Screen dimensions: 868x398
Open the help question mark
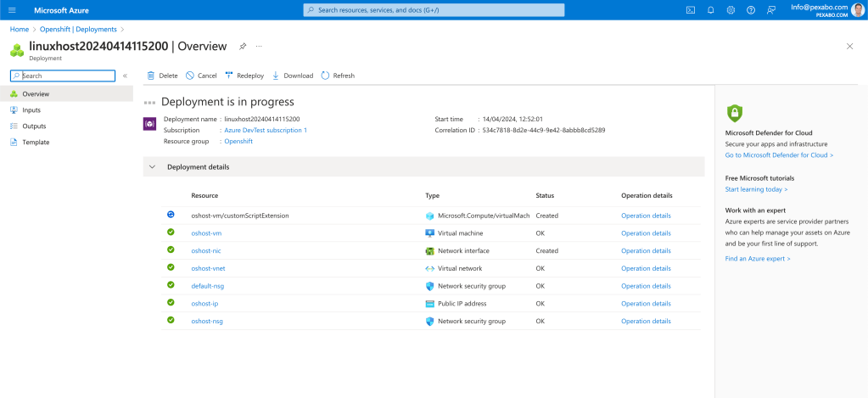click(x=751, y=10)
